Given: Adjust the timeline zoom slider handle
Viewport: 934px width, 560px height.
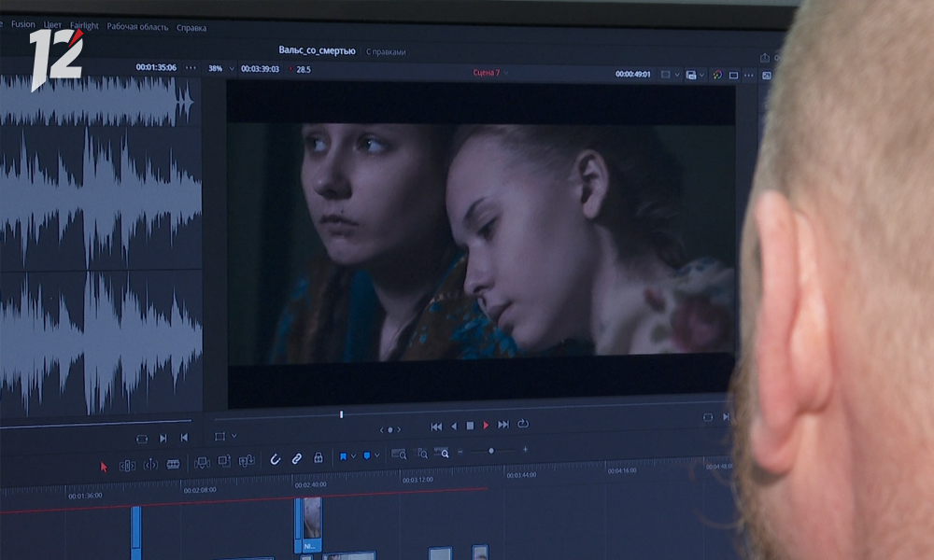Looking at the screenshot, I should pyautogui.click(x=491, y=451).
